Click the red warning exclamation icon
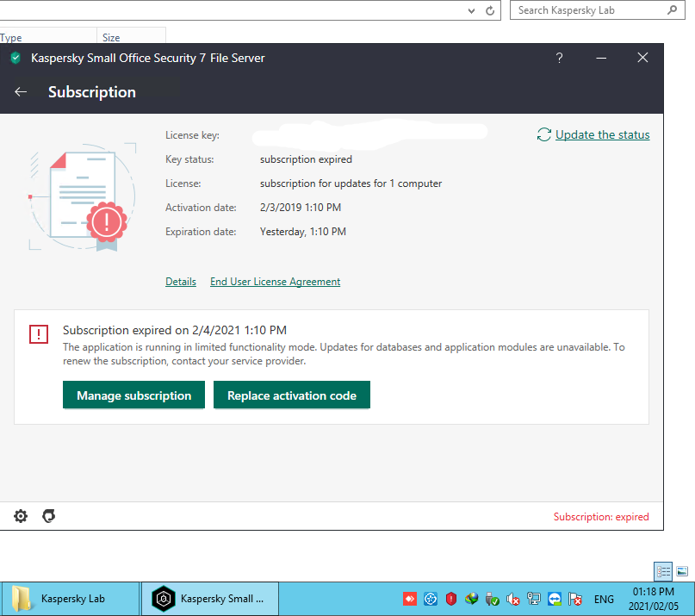This screenshot has height=616, width=695. [39, 334]
